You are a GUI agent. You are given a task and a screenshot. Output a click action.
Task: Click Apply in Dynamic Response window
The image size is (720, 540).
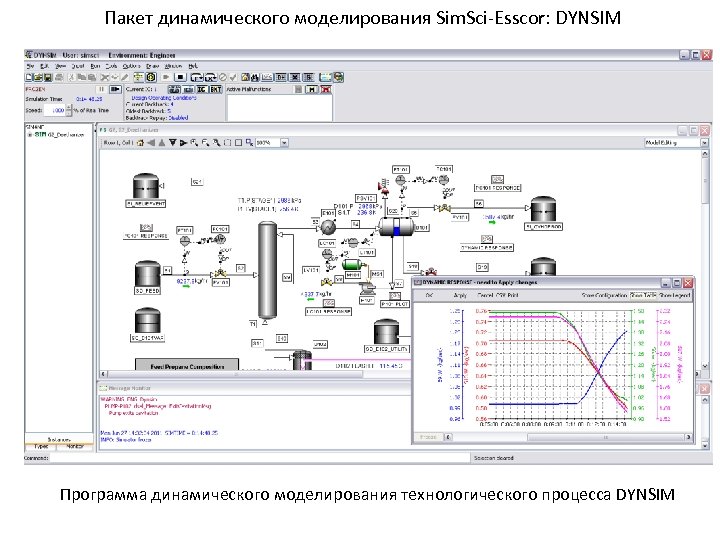460,295
